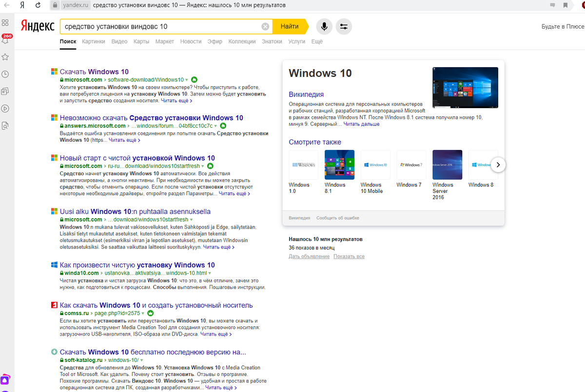The image size is (585, 392).
Task: Expand dropdown arrow on winda10.com result
Action: [209, 273]
